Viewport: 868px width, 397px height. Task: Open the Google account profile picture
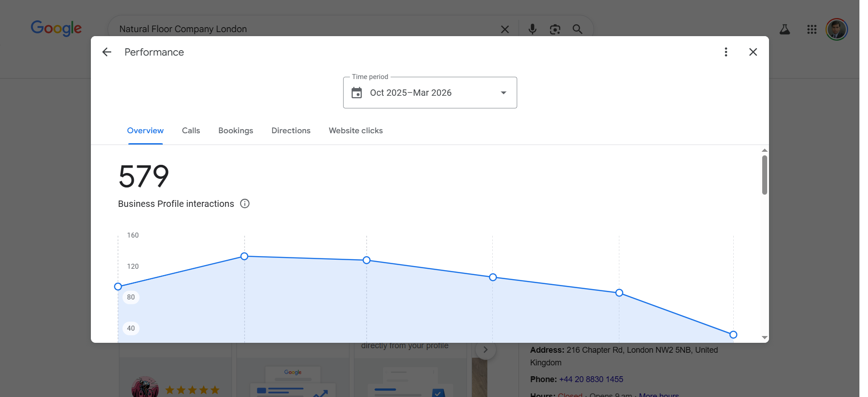(837, 29)
